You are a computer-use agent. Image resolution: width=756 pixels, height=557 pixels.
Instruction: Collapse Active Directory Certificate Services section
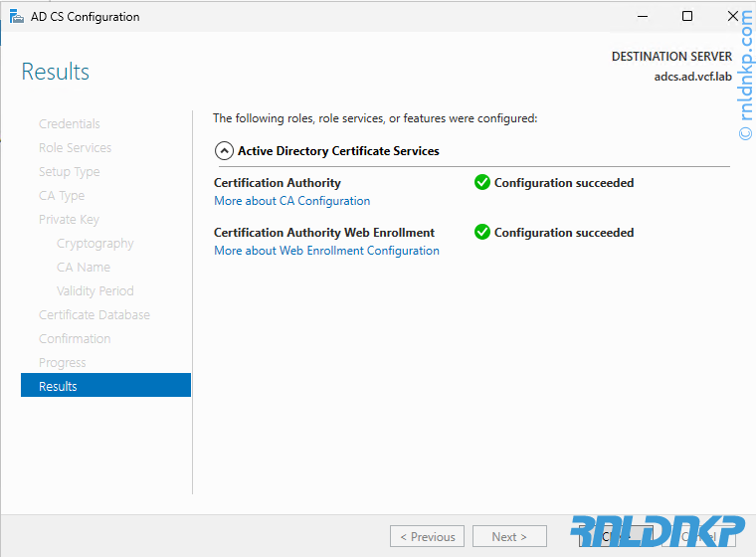coord(224,151)
